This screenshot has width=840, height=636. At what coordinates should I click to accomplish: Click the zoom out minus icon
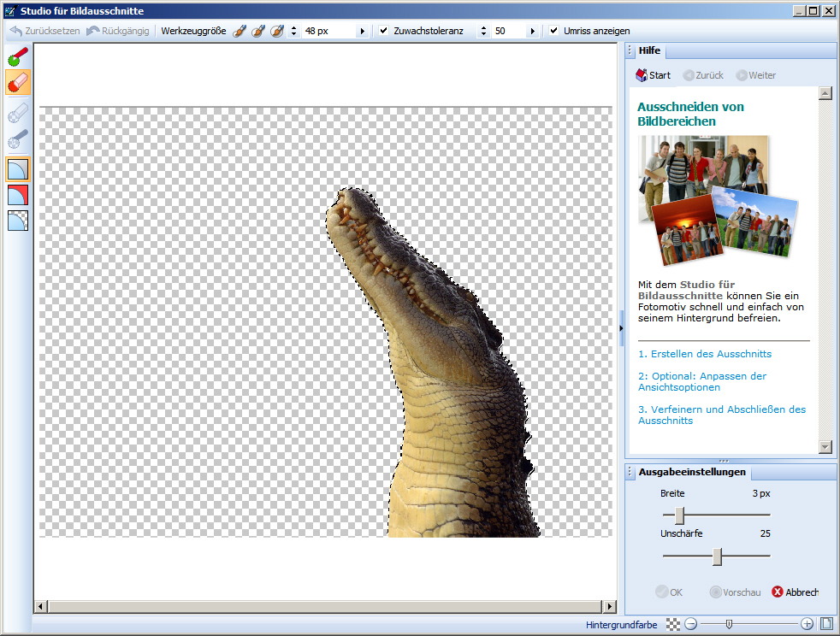[x=690, y=624]
